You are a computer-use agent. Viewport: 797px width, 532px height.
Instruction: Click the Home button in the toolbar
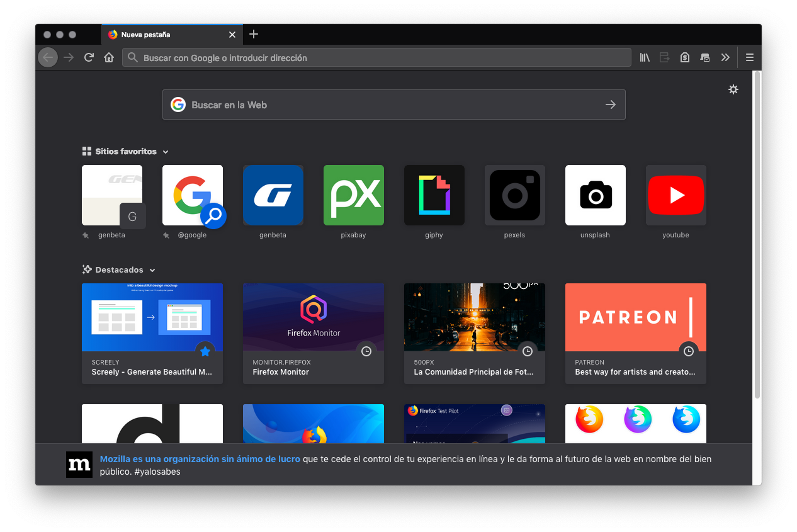coord(109,57)
